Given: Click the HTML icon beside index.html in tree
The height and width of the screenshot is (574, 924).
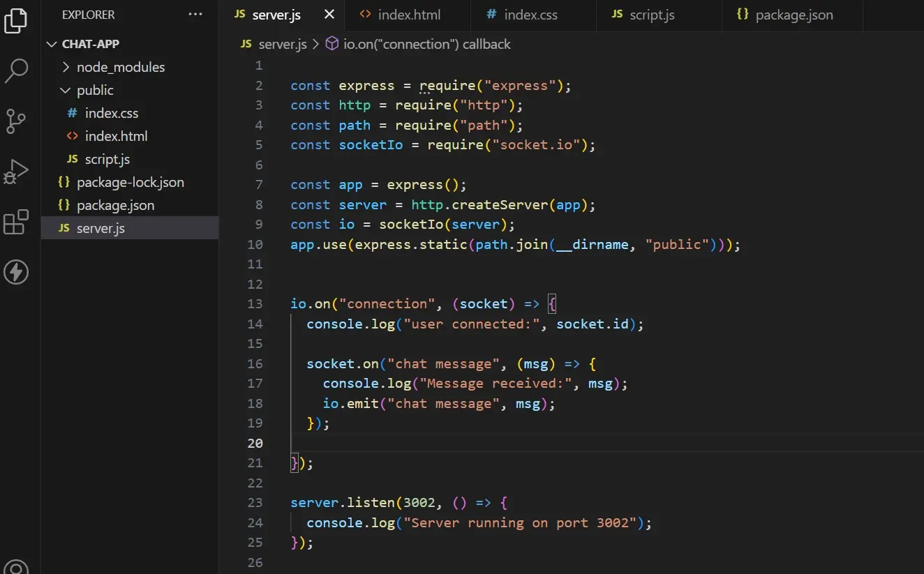Looking at the screenshot, I should 72,136.
